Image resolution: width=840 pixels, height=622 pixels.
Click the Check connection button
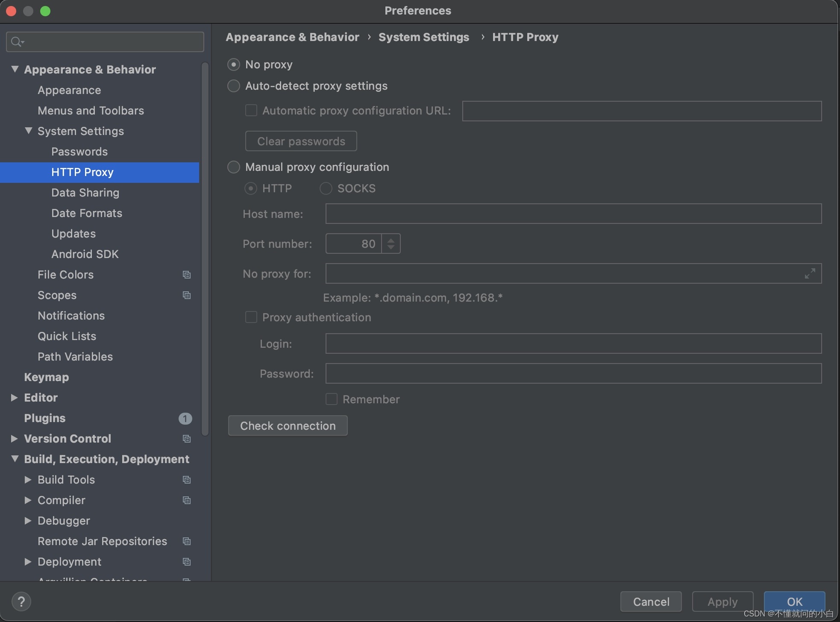coord(288,426)
